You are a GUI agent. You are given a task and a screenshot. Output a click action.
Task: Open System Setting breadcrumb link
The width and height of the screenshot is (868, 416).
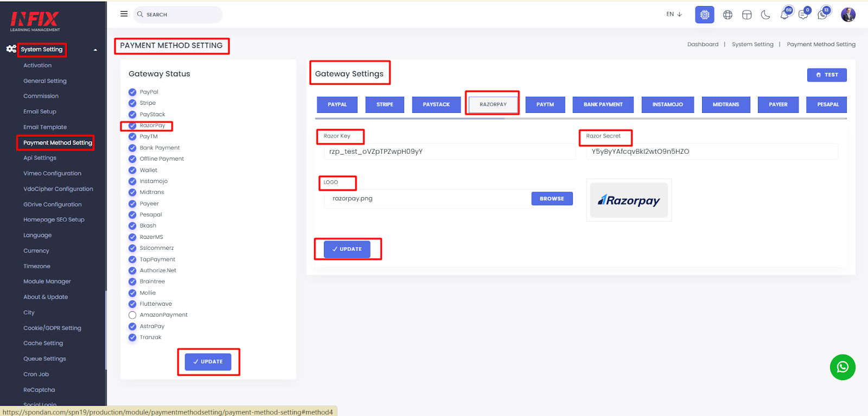(752, 45)
